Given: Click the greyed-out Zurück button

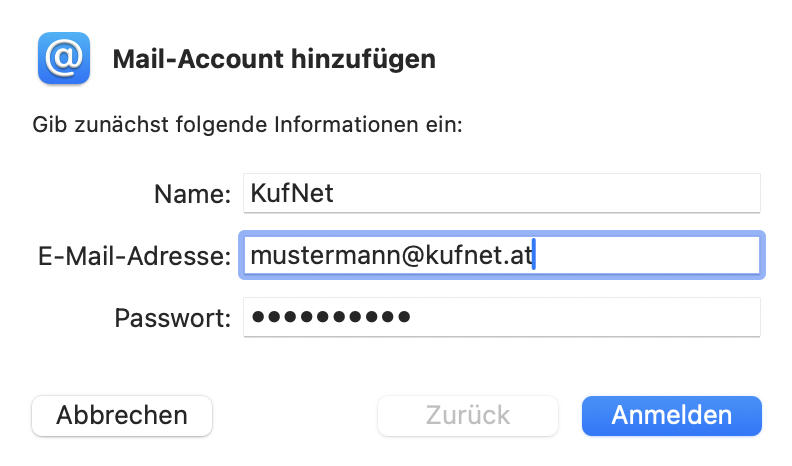Looking at the screenshot, I should click(x=467, y=415).
